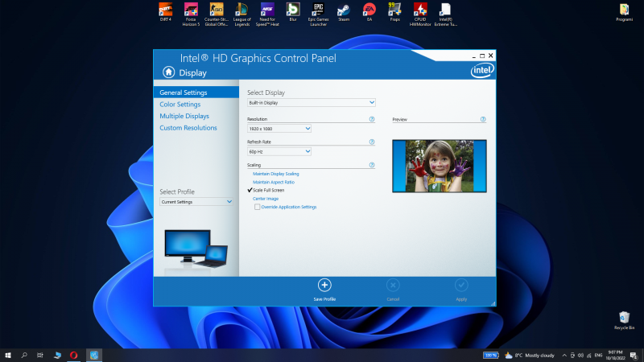Open Fraps desktop shortcut

click(x=394, y=12)
